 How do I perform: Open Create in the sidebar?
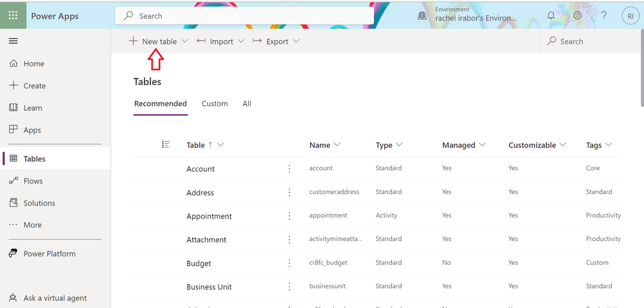pyautogui.click(x=55, y=86)
